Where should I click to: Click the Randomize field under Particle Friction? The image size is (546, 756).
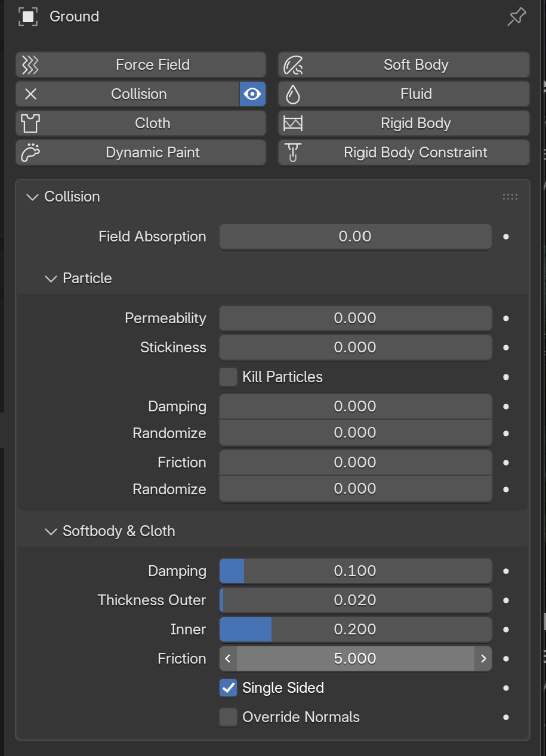[x=356, y=489]
